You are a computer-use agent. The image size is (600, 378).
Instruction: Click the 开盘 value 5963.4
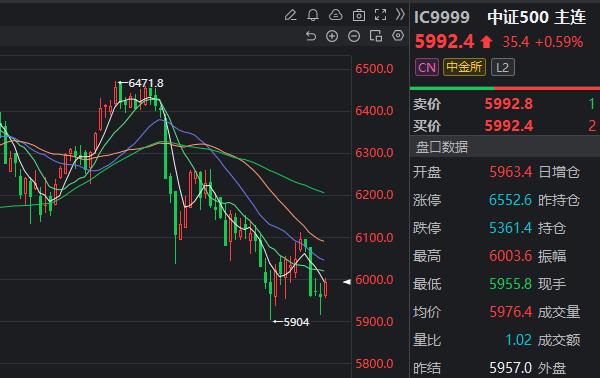point(510,172)
